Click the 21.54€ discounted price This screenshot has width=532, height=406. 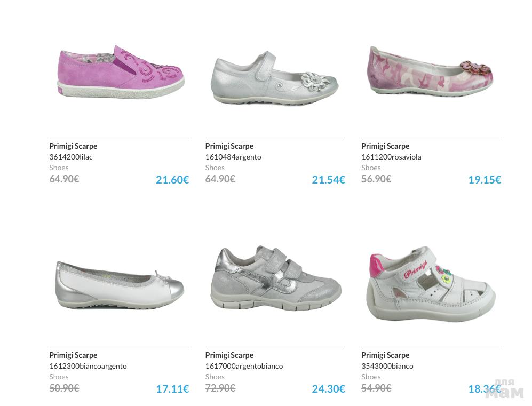click(x=328, y=180)
